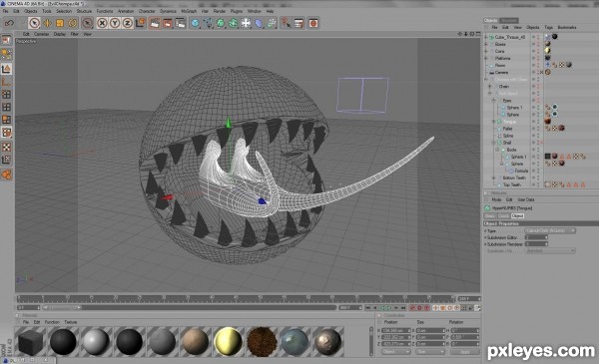This screenshot has height=364, width=599.
Task: Expand the Cube_Thrause object
Action: pyautogui.click(x=486, y=37)
